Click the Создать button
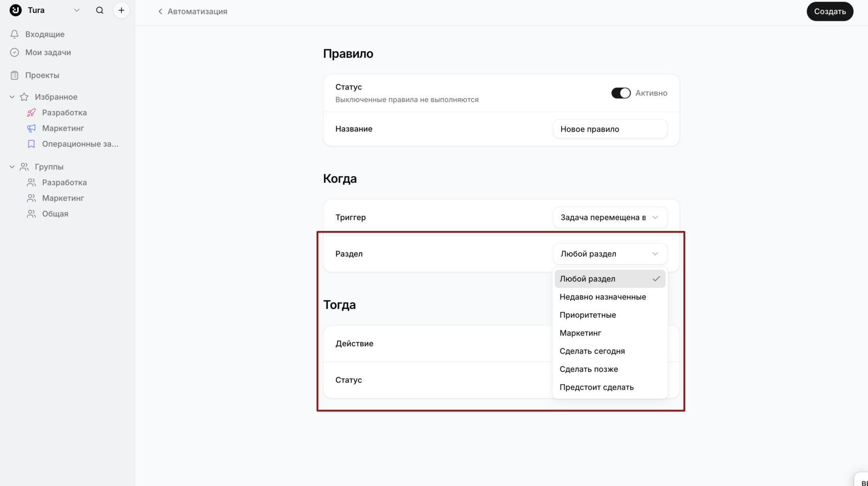868x486 pixels. pyautogui.click(x=830, y=11)
